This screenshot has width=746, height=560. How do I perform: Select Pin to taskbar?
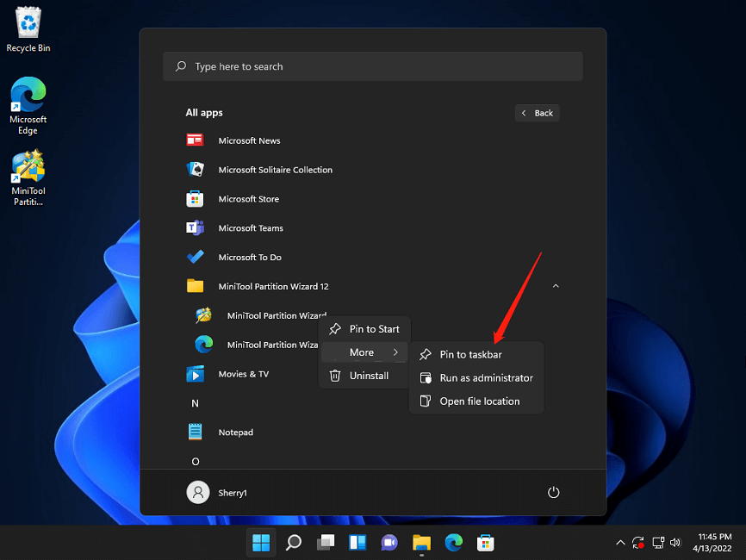476,354
